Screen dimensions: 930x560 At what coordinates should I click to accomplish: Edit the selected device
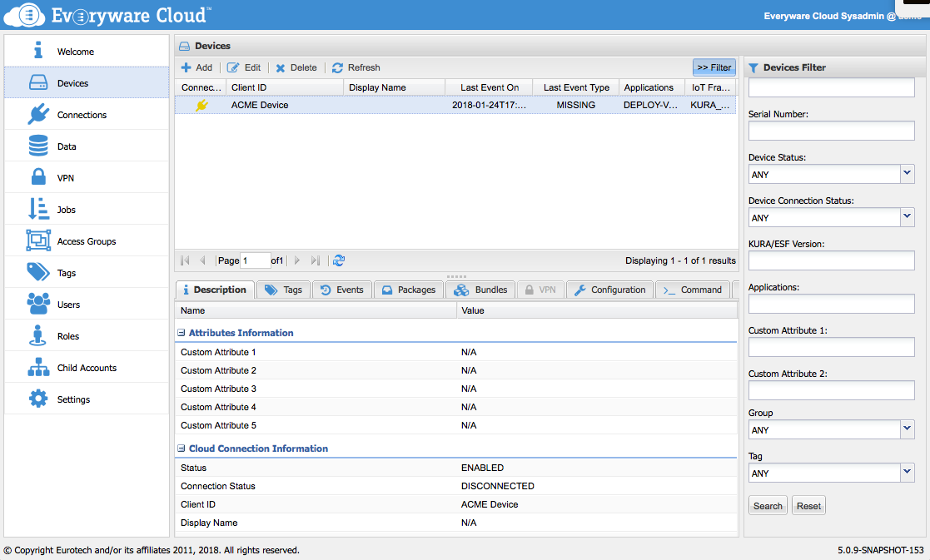point(244,67)
